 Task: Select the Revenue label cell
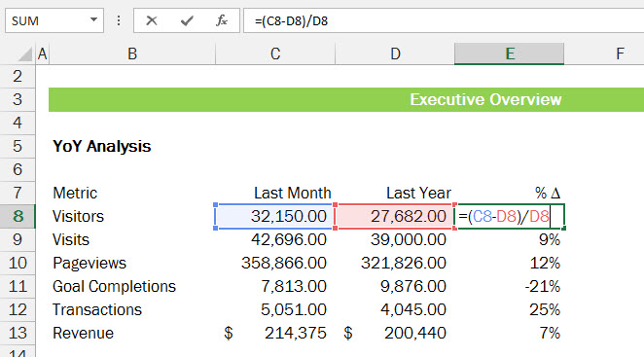132,334
